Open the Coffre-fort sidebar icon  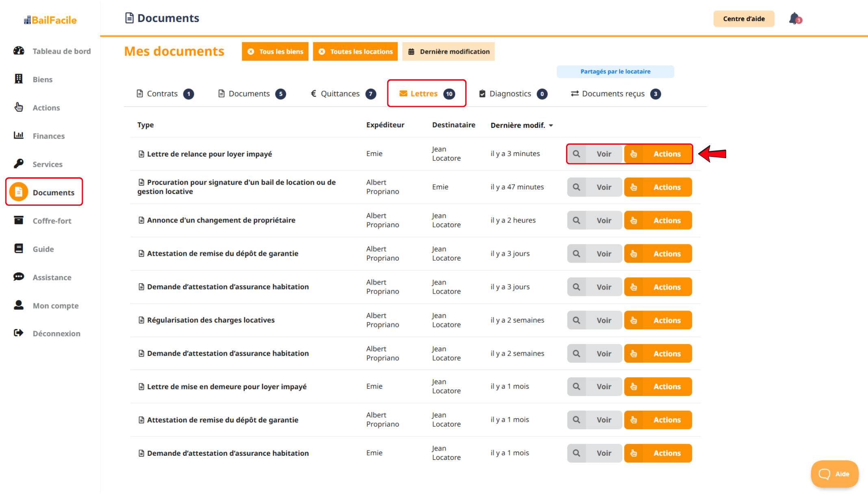pyautogui.click(x=19, y=220)
